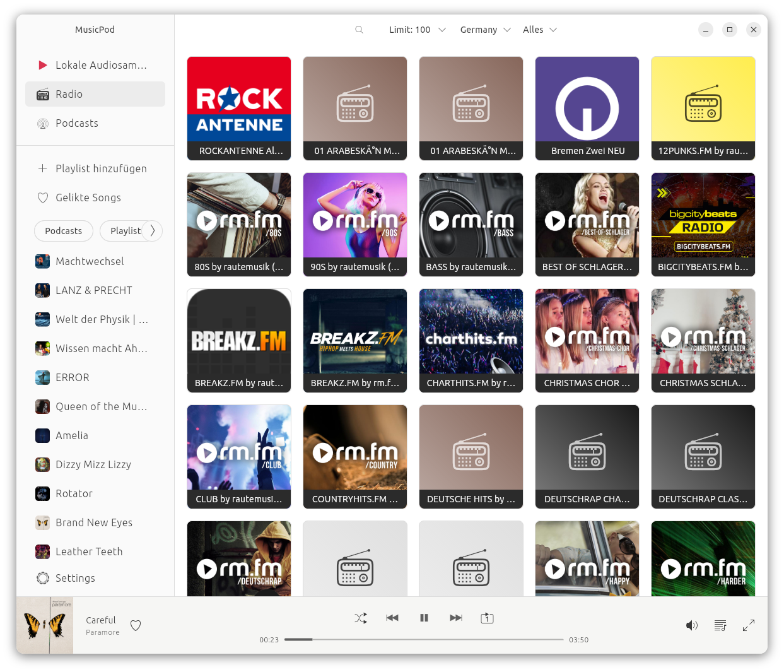
Task: Select Podcasts in the sidebar
Action: point(95,123)
